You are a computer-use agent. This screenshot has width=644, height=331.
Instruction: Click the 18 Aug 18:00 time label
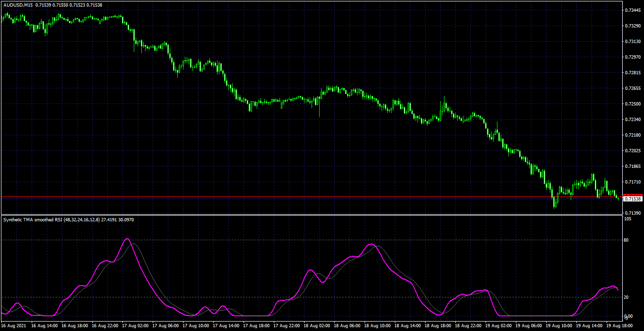coord(438,326)
